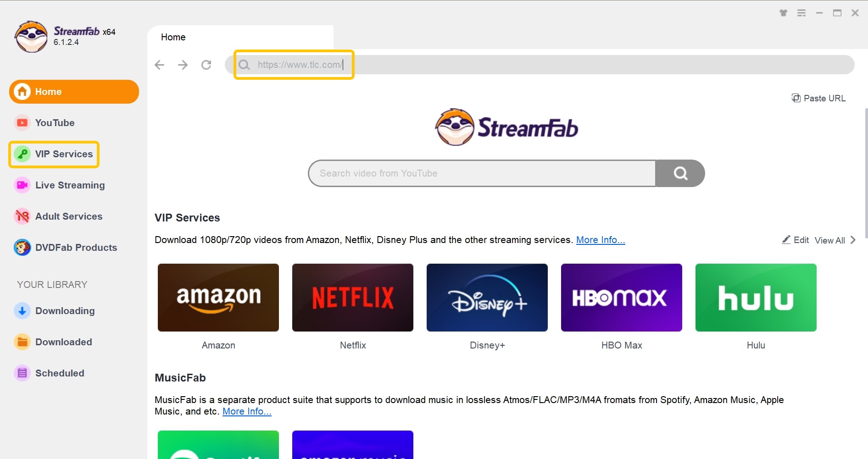Image resolution: width=868 pixels, height=459 pixels.
Task: Switch to the Home tab
Action: [173, 37]
